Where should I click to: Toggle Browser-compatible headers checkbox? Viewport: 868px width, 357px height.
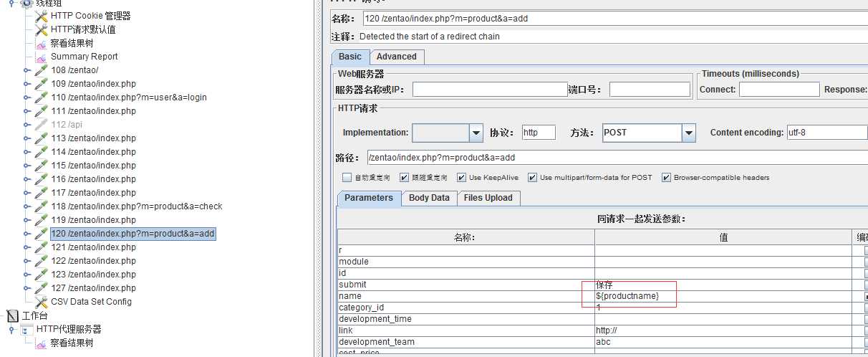(x=667, y=178)
